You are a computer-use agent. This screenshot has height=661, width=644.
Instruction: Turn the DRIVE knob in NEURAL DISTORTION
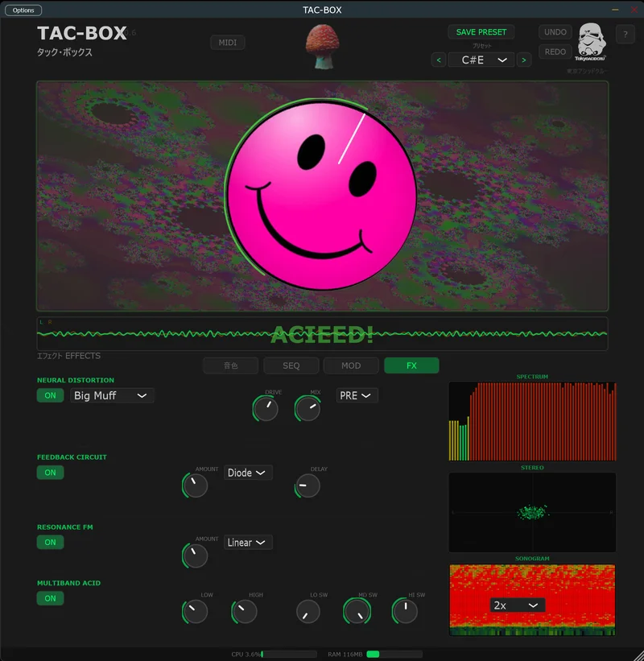266,409
